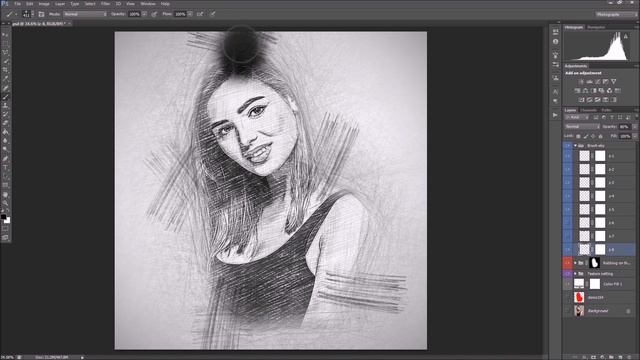
Task: Toggle visibility of layer p-5
Action: click(567, 210)
